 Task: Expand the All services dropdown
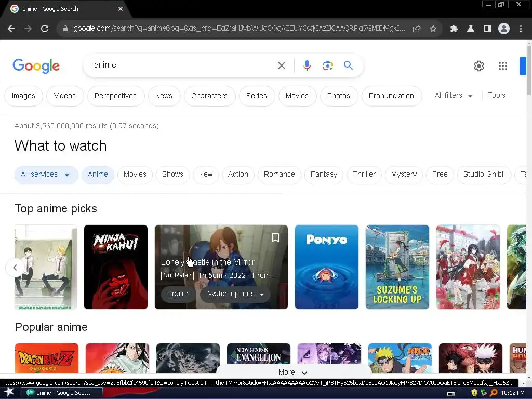[46, 175]
